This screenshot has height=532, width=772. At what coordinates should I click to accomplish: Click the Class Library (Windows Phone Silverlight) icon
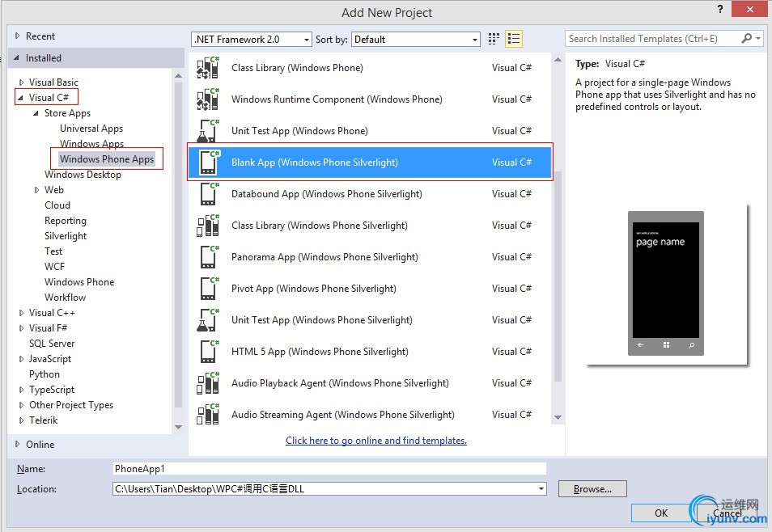coord(208,225)
